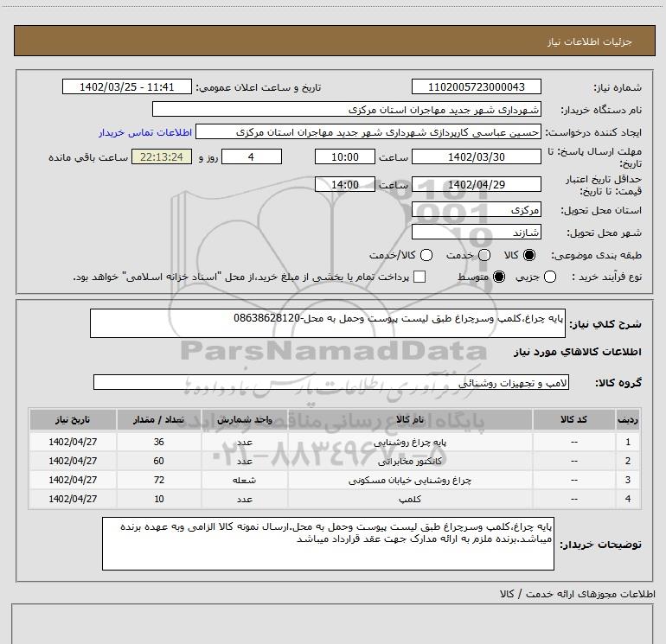Click the remaining days field showing 4
This screenshot has width=666, height=644.
(252, 156)
